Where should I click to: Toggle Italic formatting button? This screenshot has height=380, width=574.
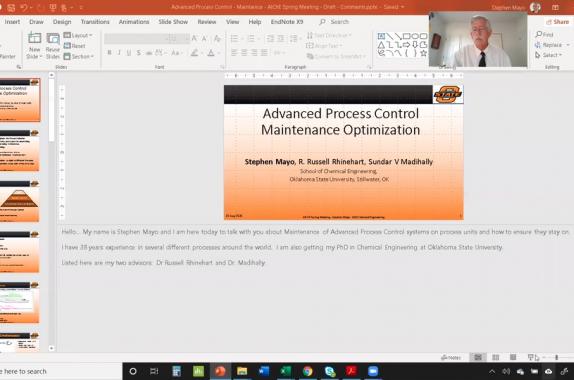click(119, 53)
